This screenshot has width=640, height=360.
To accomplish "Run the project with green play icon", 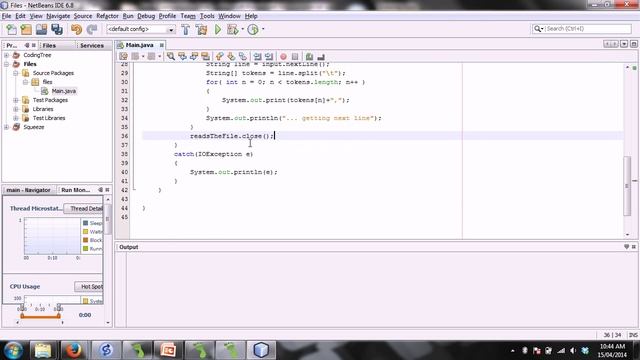I will (218, 29).
